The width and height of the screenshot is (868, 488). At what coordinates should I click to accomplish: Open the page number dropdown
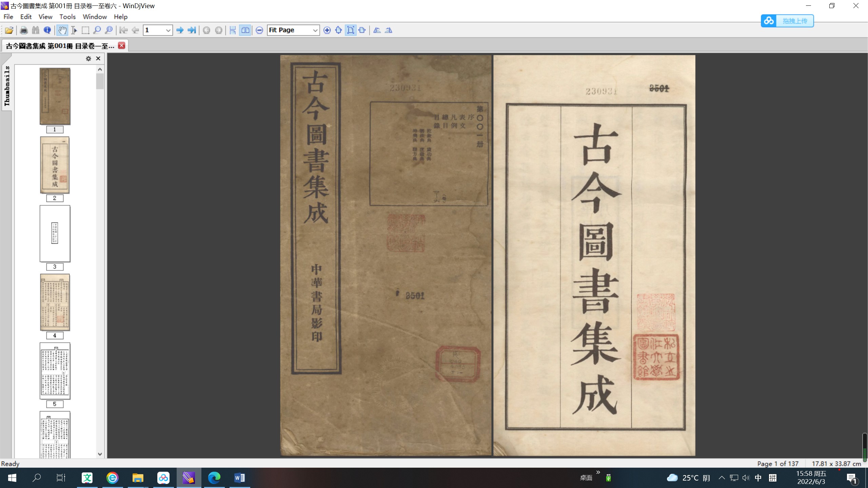168,30
